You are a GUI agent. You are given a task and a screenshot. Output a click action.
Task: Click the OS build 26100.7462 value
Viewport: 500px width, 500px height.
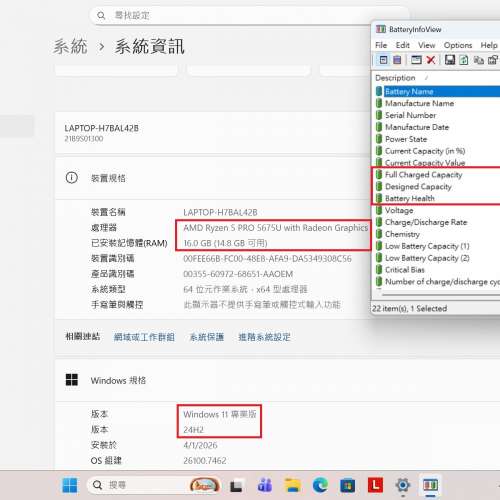coord(205,461)
